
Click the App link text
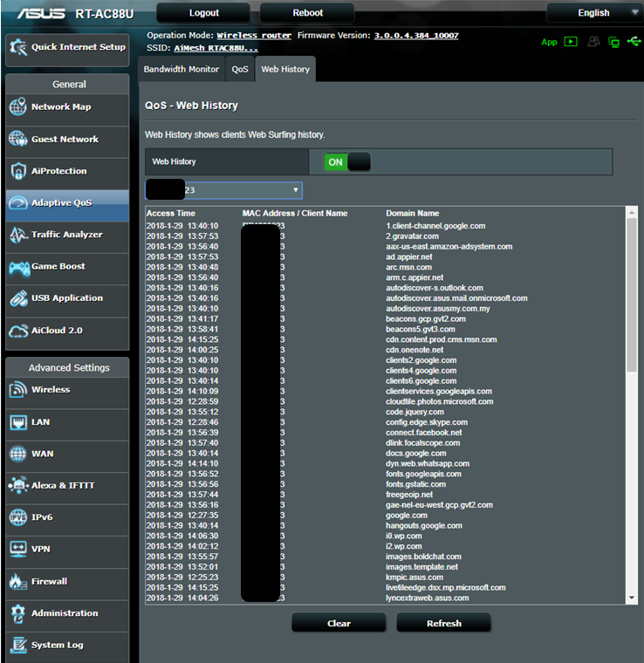[549, 42]
